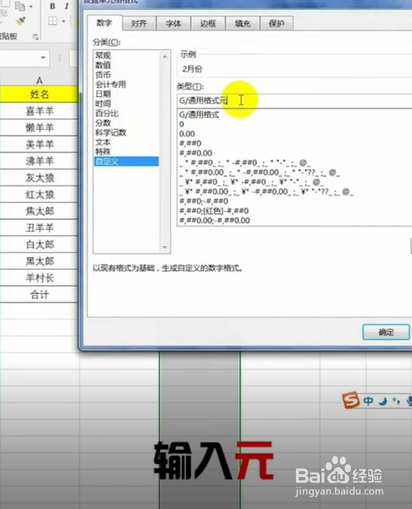Select cell 丑羊羊
The image size is (412, 509).
(x=39, y=228)
